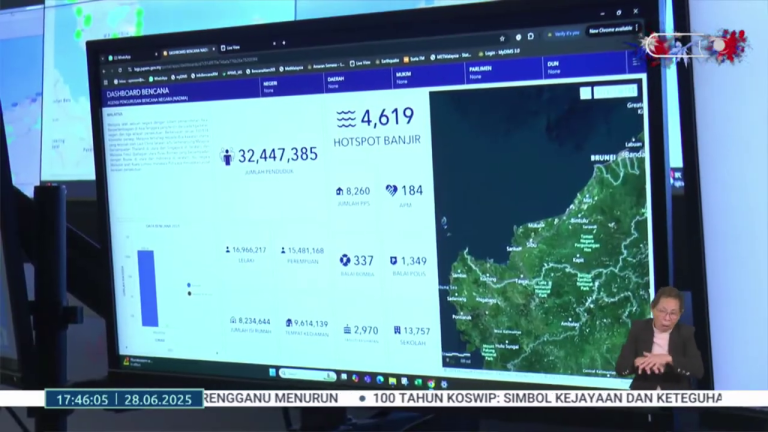Viewport: 768px width, 432px height.
Task: Click the APM heart icon
Action: tap(391, 191)
